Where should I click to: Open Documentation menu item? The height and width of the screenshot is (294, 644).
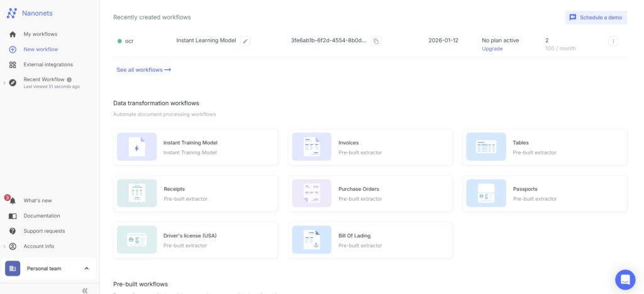tap(42, 216)
